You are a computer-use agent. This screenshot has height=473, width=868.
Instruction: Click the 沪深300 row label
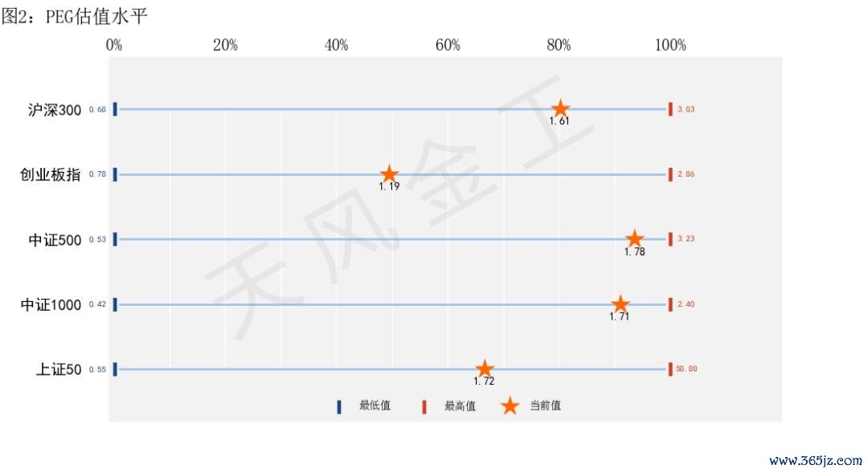pyautogui.click(x=55, y=110)
